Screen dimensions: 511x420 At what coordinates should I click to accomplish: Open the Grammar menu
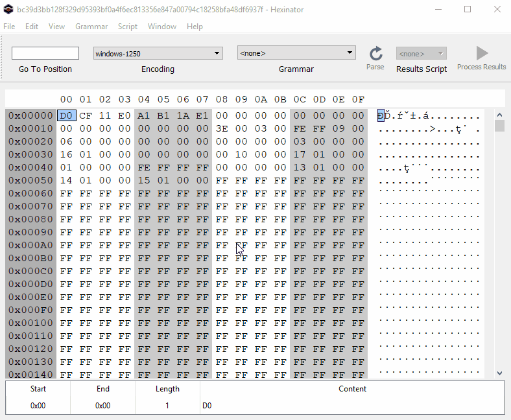[91, 27]
